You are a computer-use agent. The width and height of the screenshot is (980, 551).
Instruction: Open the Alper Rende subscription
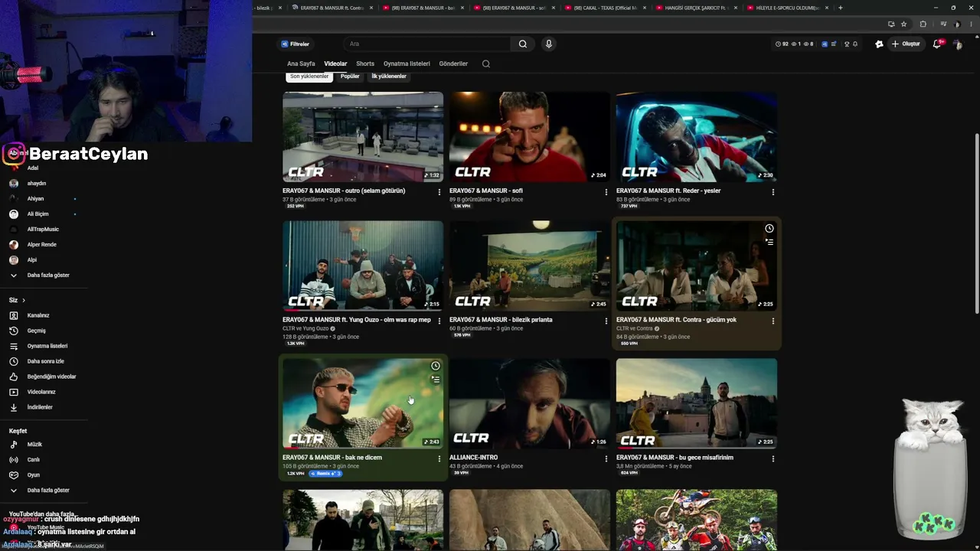click(44, 245)
